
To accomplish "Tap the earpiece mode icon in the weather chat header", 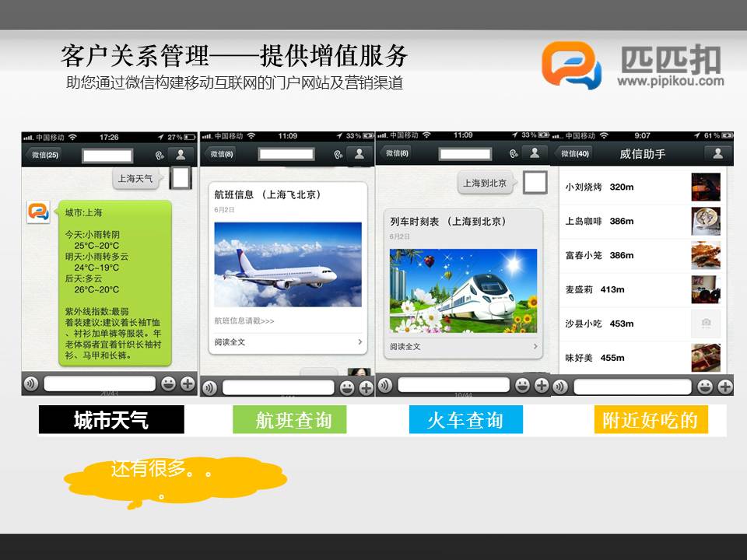I will 159,155.
